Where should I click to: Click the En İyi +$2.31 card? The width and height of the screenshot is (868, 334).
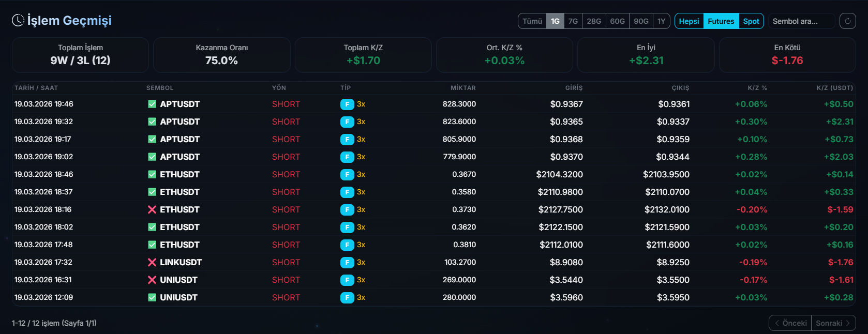click(646, 55)
